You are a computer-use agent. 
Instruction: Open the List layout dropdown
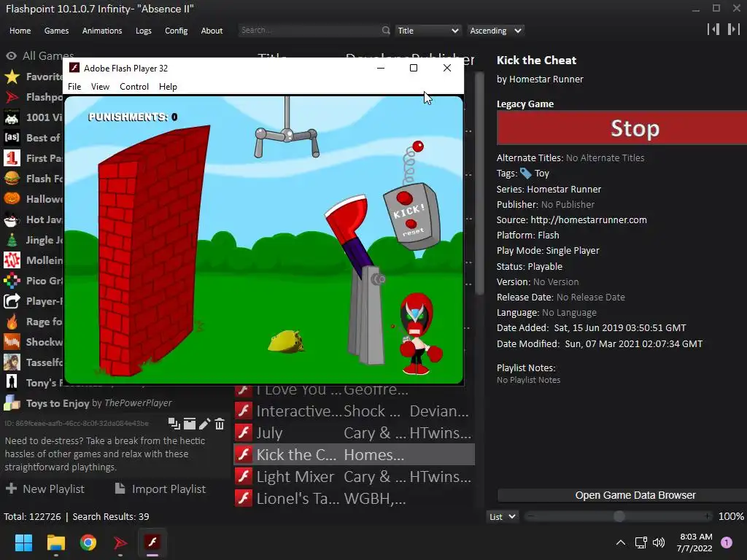coord(502,517)
